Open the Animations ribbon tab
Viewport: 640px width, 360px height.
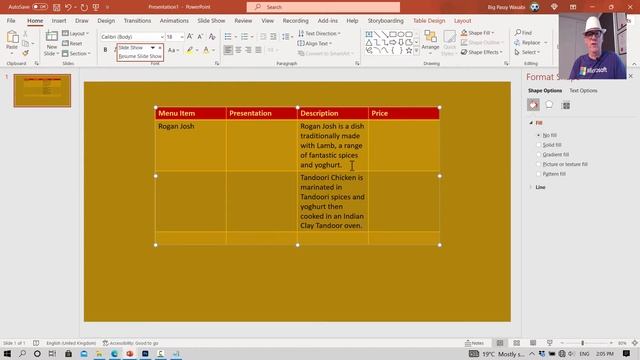(174, 20)
